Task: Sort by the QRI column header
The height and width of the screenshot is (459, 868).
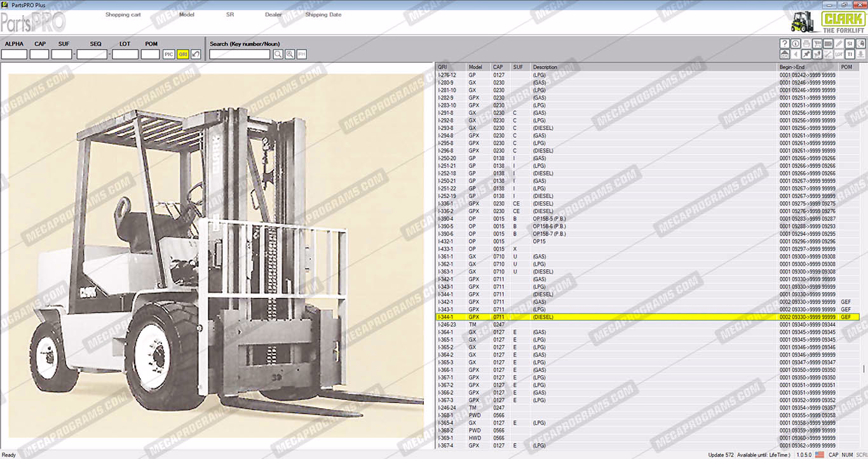Action: (451, 67)
